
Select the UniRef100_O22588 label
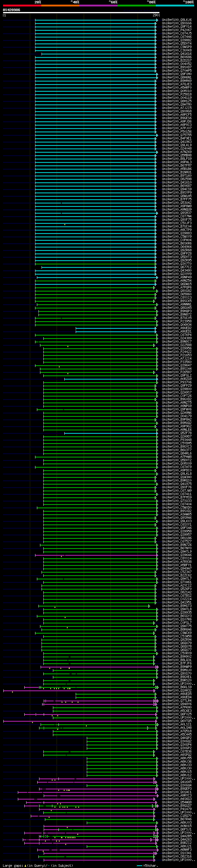177,345
